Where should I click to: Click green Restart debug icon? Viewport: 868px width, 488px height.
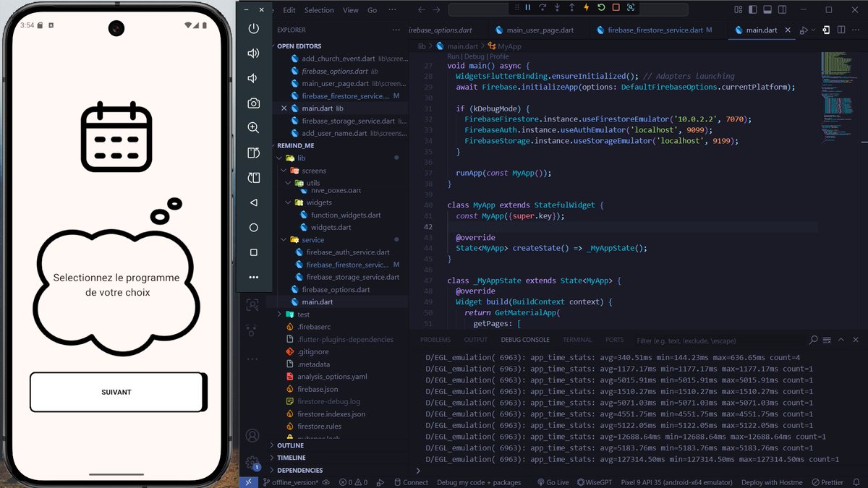pos(600,8)
